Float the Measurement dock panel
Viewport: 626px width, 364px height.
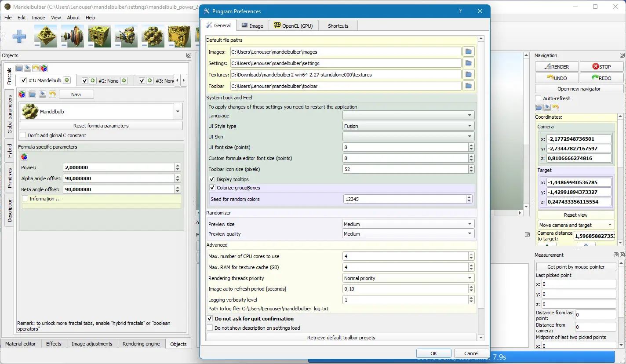click(616, 255)
